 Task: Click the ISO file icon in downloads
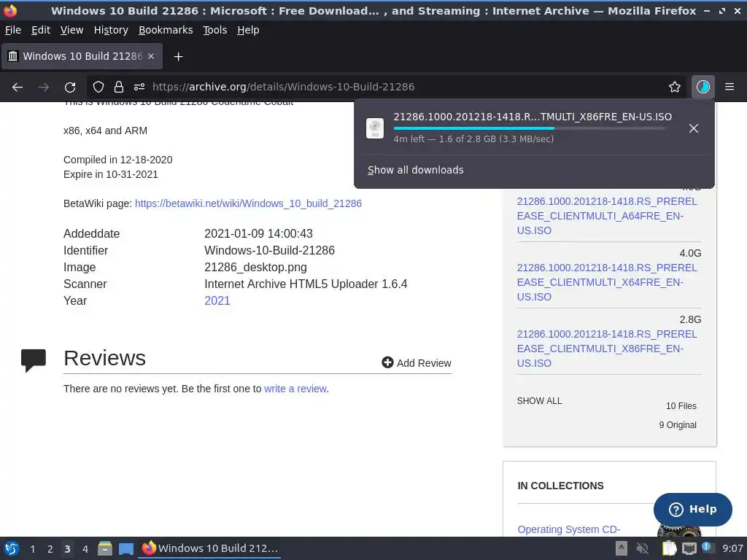coord(375,128)
